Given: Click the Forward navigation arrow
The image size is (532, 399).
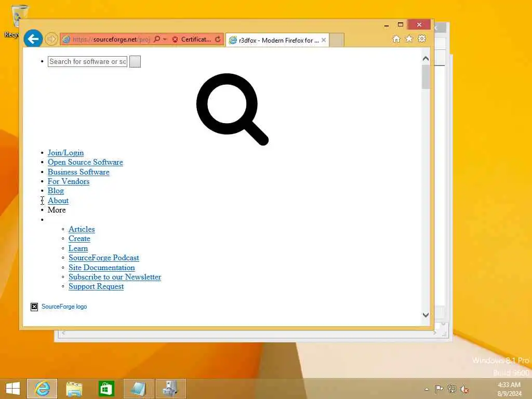Looking at the screenshot, I should coord(51,39).
